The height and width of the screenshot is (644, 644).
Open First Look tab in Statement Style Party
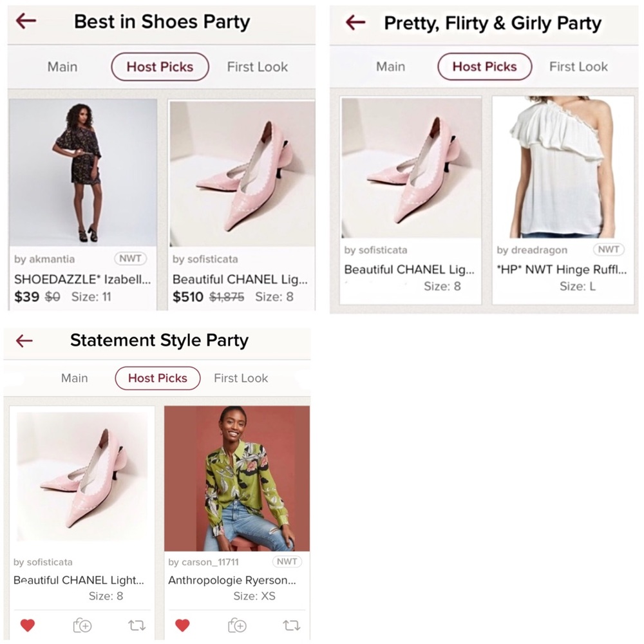pos(241,378)
